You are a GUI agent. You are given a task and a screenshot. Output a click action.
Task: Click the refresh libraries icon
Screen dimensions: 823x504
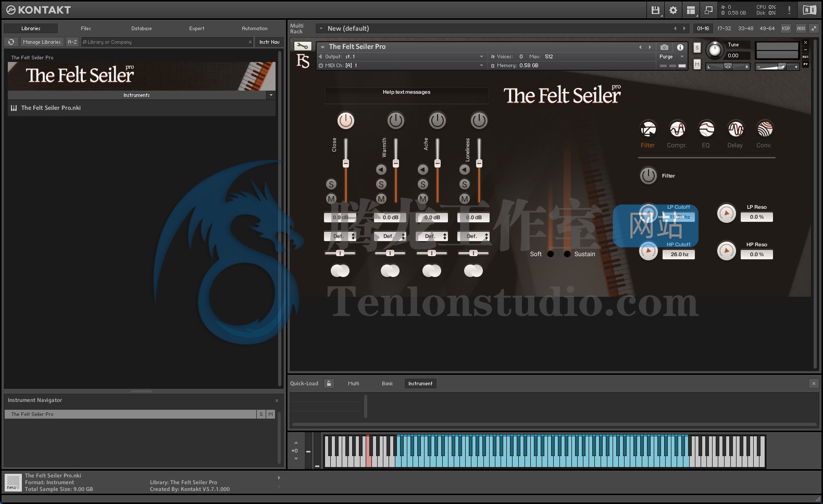tap(11, 42)
